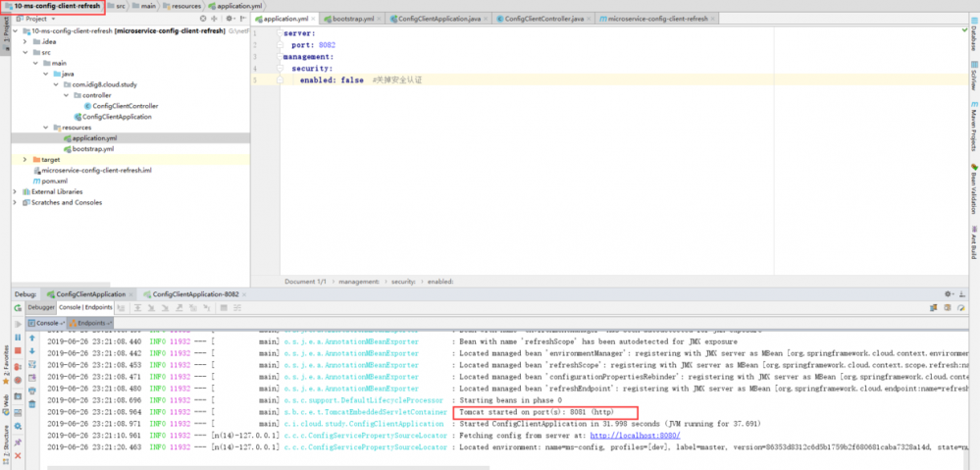Expand External Libraries node

click(x=15, y=192)
